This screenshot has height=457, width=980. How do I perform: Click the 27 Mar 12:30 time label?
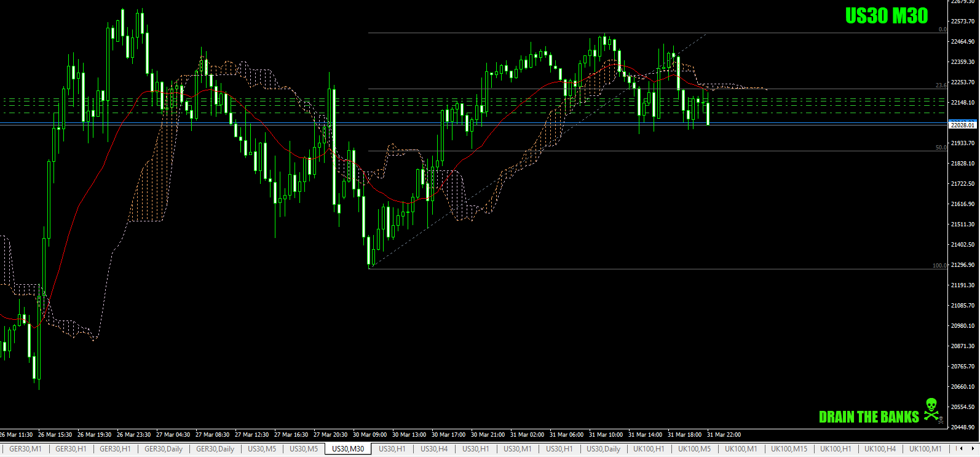pos(252,435)
